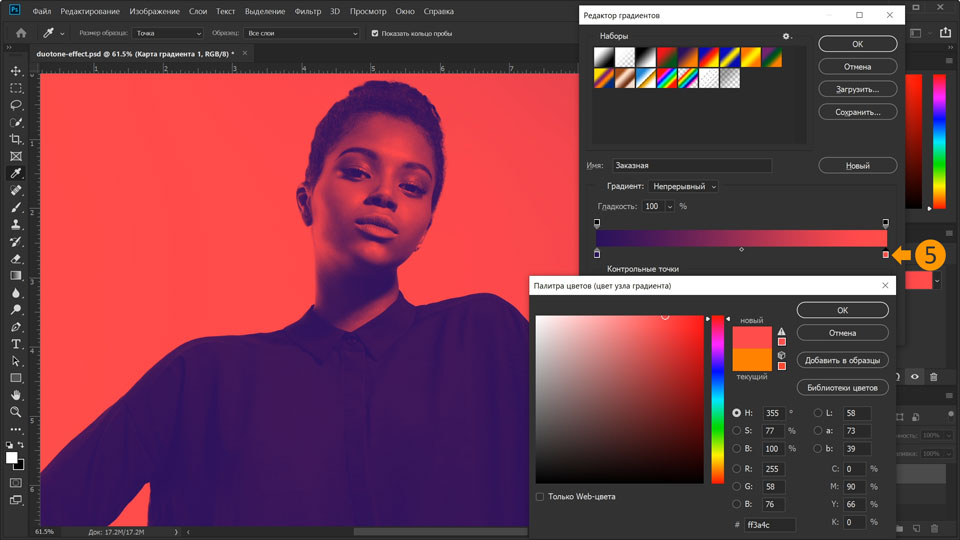Open 'Гладкость' value dropdown arrow
Viewport: 960px width, 540px height.
pos(670,207)
